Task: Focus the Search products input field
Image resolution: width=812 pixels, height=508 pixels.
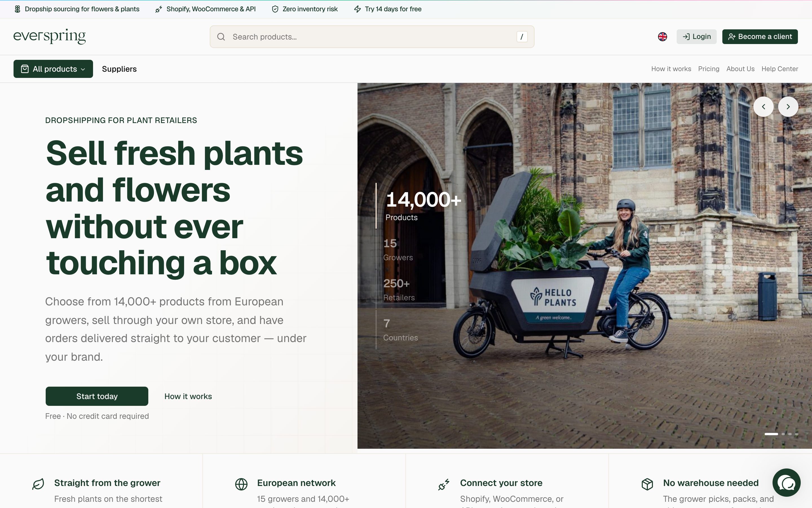Action: pyautogui.click(x=372, y=37)
